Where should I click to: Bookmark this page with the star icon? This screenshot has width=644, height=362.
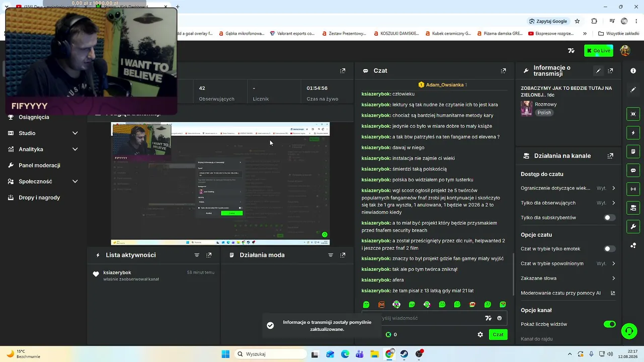[577, 21]
